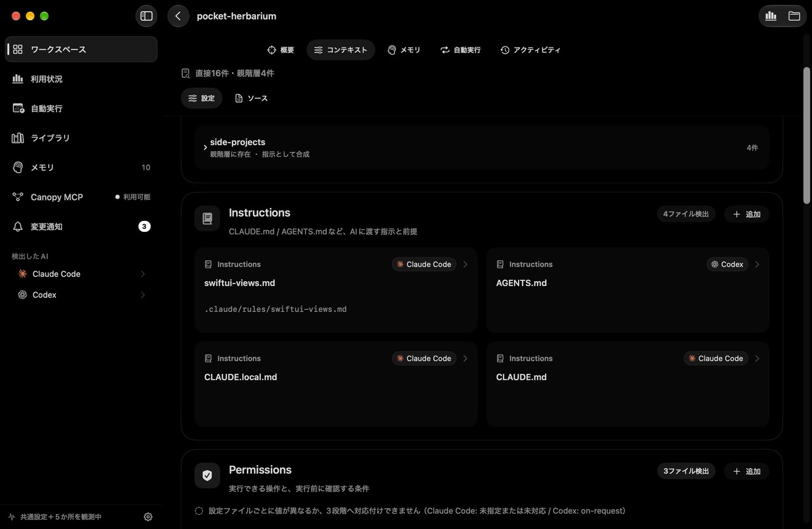812x529 pixels.
Task: Click the activity pulse icon in status bar
Action: click(x=12, y=517)
